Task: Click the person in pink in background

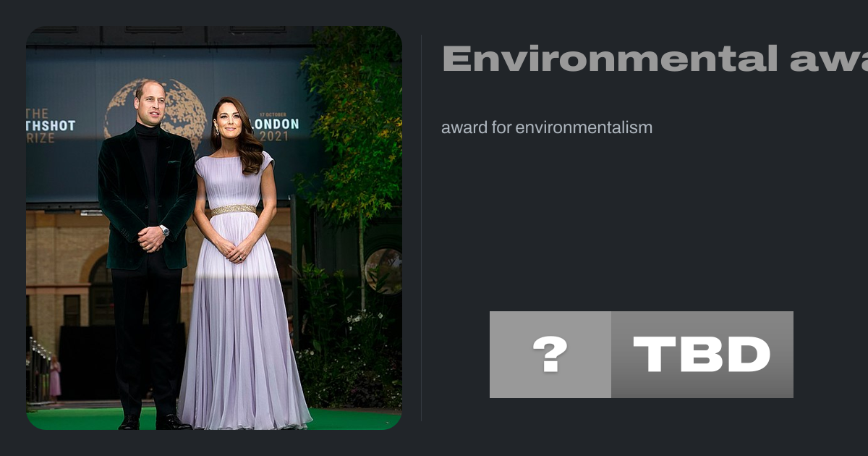Action: coord(55,378)
